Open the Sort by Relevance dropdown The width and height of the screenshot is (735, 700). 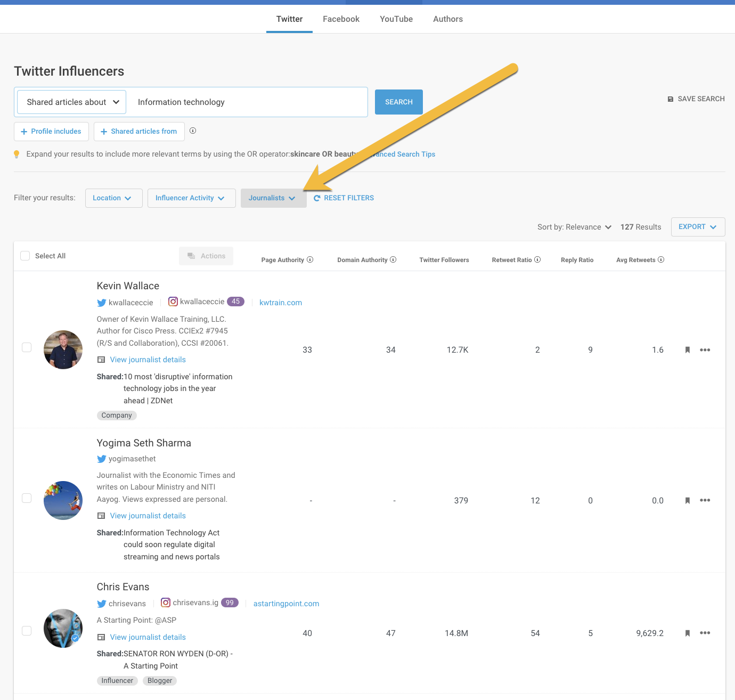pos(574,227)
